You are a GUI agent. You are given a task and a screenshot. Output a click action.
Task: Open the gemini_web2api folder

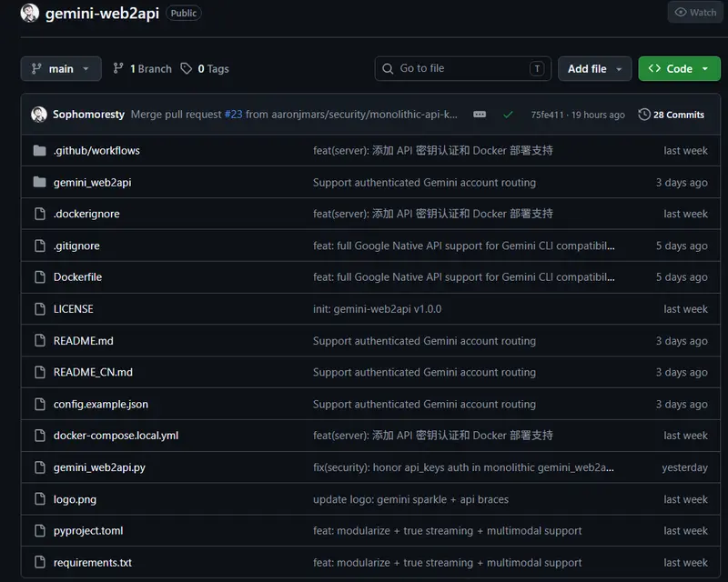93,183
